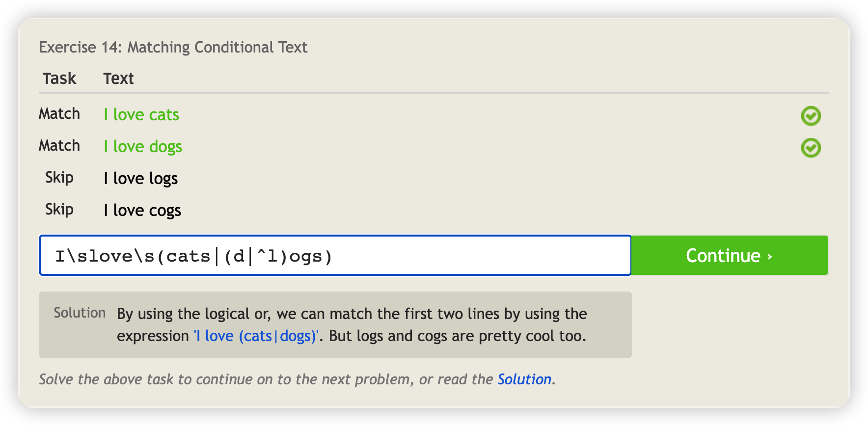Focus the regex pattern input field

(x=335, y=255)
